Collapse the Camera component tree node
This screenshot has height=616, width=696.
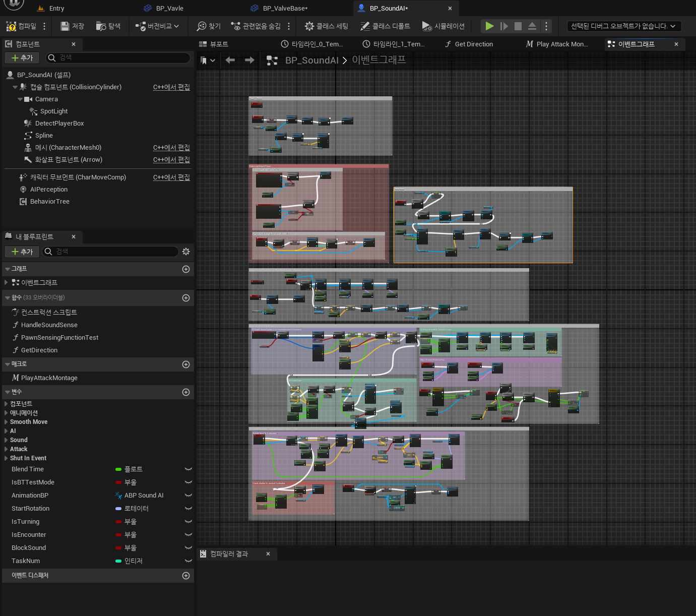pos(20,99)
